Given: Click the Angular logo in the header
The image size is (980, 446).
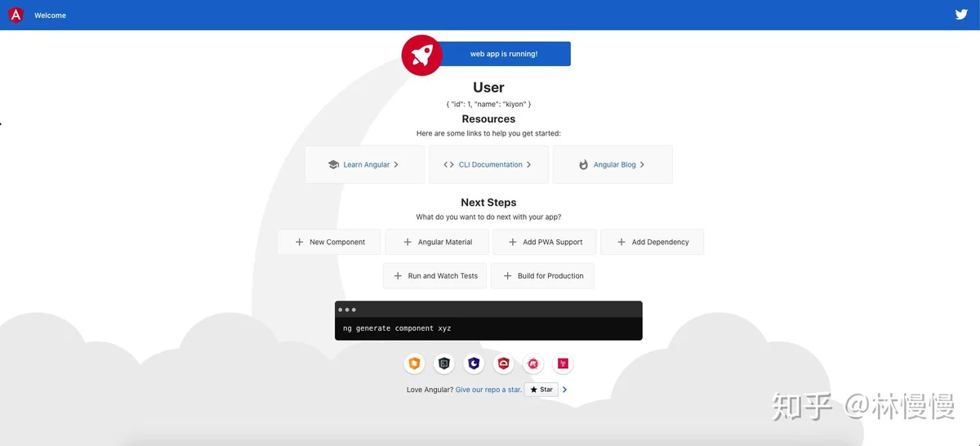Looking at the screenshot, I should 16,15.
